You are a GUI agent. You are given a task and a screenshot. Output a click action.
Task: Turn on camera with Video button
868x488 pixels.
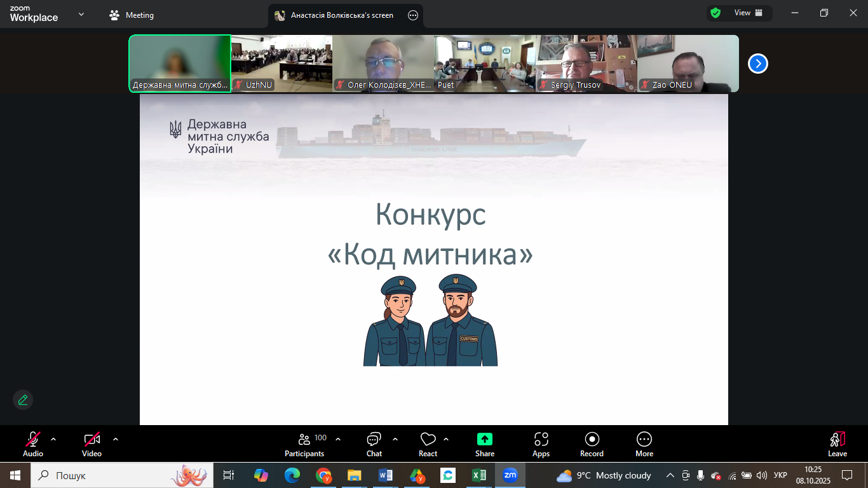click(x=92, y=444)
